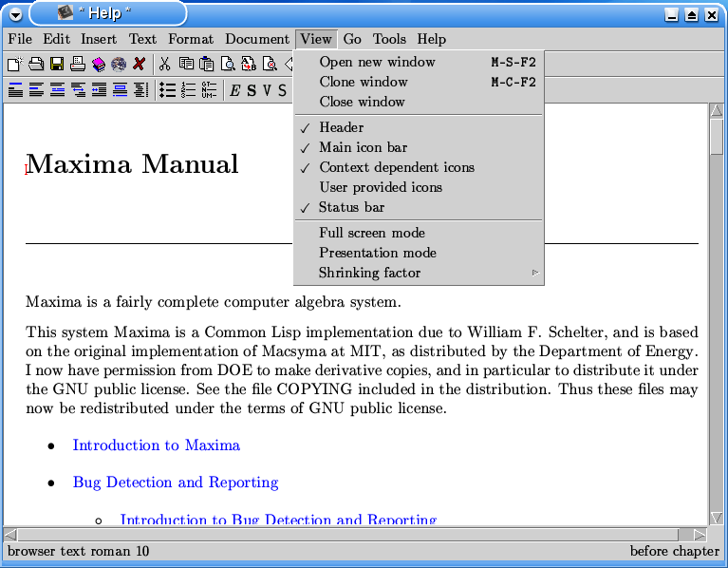Click the vertical scrollbar up arrow
Viewport: 728px width, 568px height.
tap(717, 110)
